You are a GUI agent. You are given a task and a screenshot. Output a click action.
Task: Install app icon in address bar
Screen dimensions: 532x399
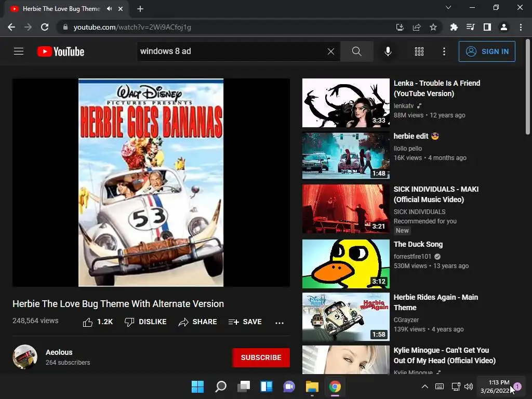[400, 27]
